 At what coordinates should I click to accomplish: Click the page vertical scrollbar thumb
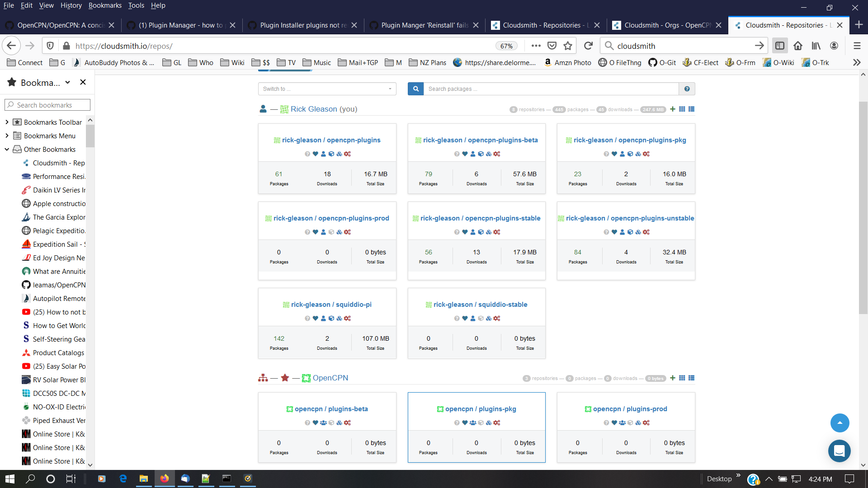[x=863, y=208]
